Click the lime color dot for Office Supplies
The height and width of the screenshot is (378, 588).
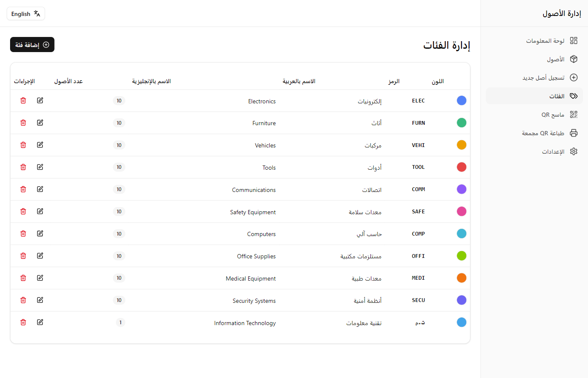click(462, 256)
